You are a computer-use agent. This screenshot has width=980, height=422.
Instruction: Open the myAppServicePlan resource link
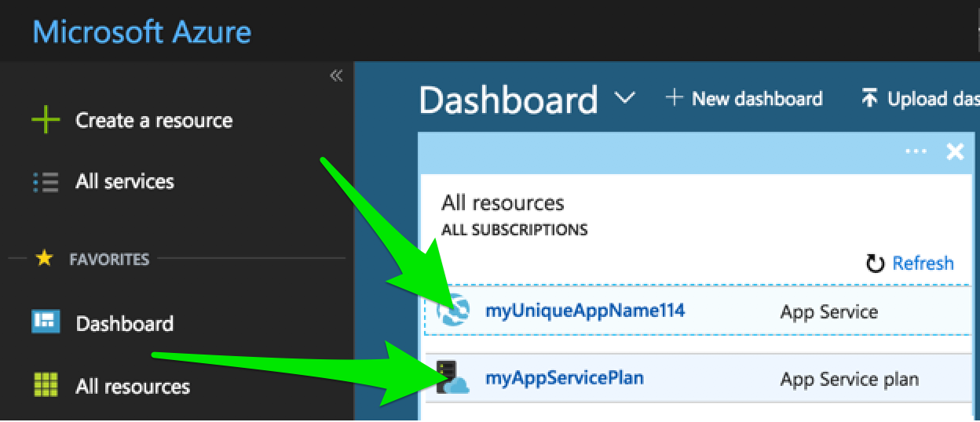tap(565, 378)
